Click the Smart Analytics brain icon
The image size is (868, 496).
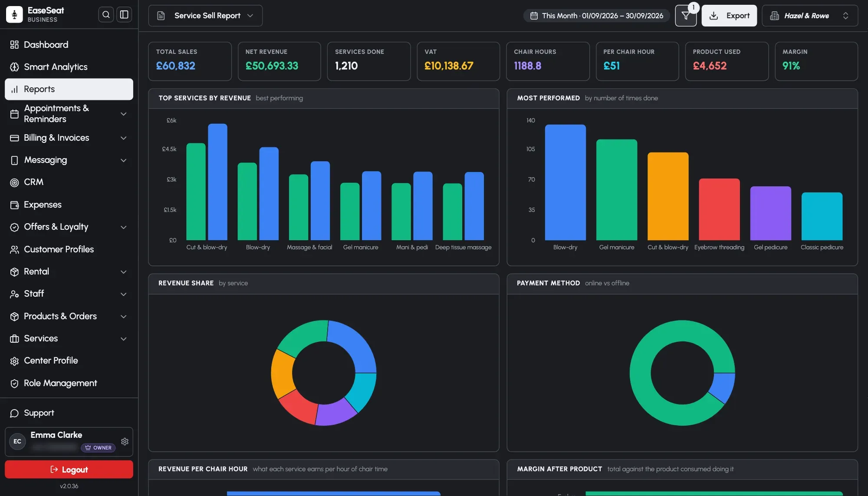click(14, 67)
